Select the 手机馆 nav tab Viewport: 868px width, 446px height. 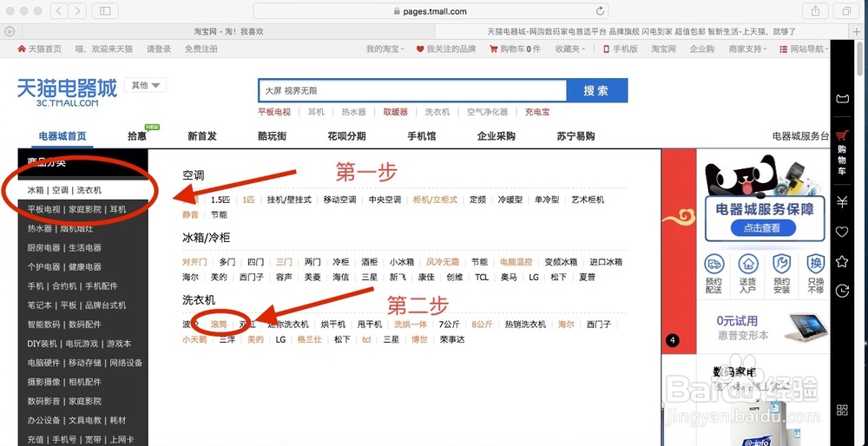tap(422, 136)
